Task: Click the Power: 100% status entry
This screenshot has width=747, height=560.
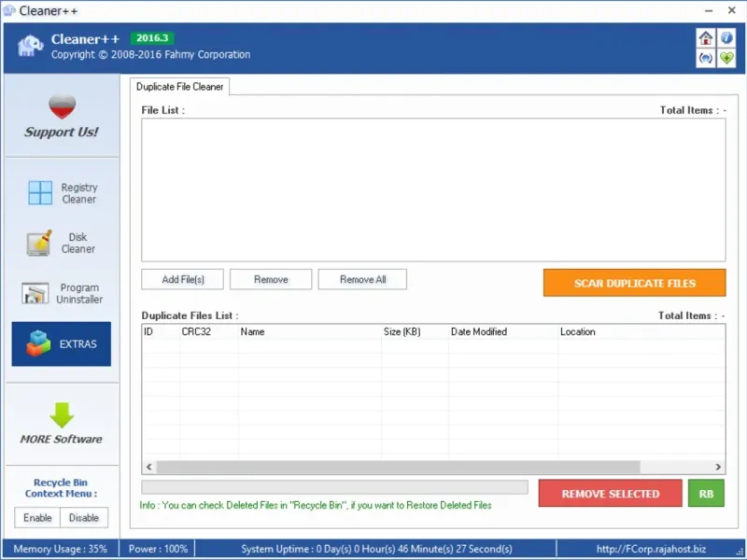Action: [x=158, y=549]
